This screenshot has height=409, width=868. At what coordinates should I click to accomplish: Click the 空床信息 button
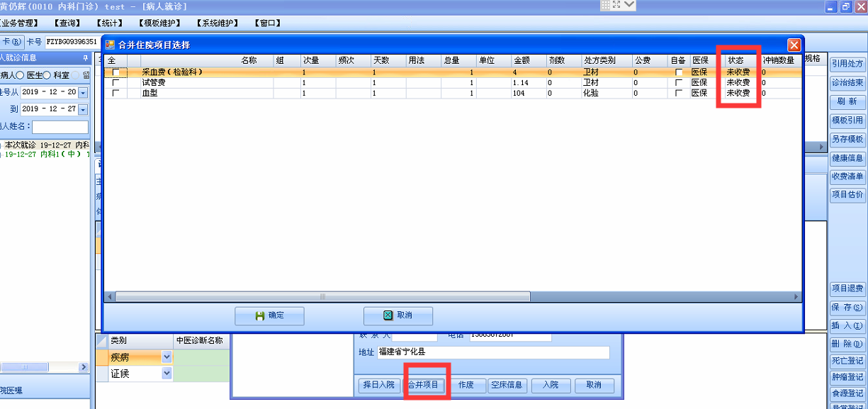click(x=507, y=385)
